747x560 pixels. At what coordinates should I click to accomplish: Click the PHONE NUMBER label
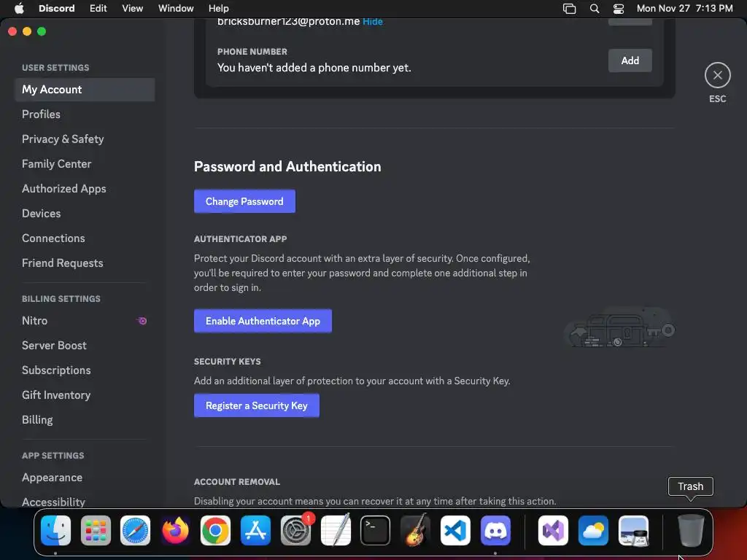pos(252,52)
